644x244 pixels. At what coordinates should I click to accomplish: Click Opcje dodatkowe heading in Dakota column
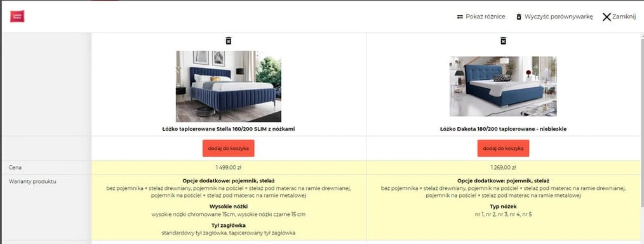[503, 180]
